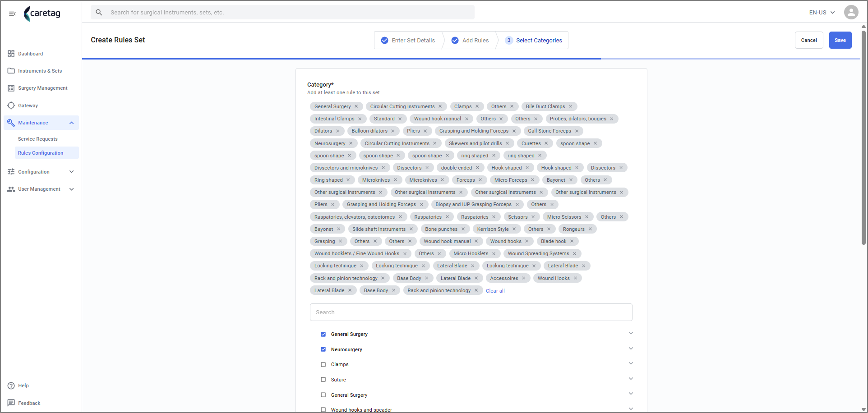868x413 pixels.
Task: Click the Clear all link
Action: (x=495, y=291)
